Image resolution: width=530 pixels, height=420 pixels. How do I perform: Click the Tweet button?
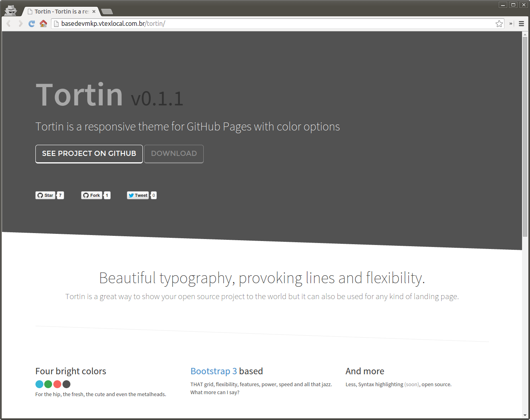pyautogui.click(x=138, y=195)
